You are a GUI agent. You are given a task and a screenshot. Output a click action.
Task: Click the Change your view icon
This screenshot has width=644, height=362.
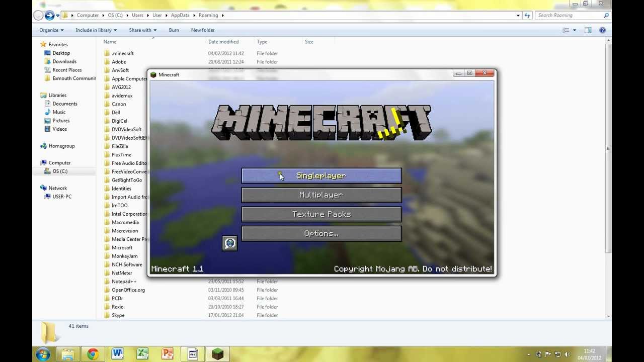click(x=566, y=30)
